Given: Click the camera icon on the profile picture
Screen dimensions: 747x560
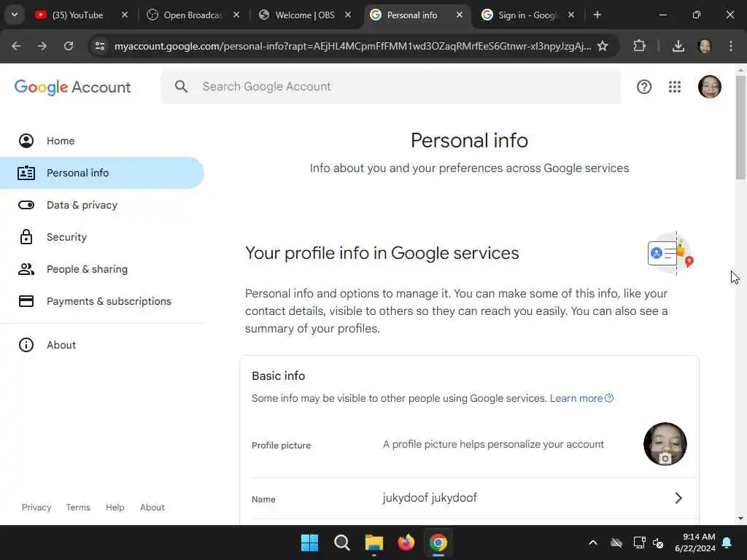Looking at the screenshot, I should pyautogui.click(x=665, y=459).
